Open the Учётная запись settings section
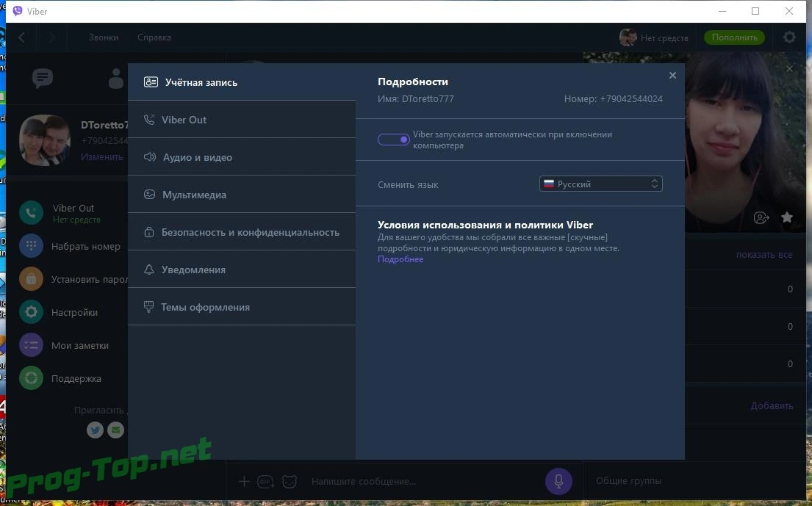812x506 pixels. (x=242, y=82)
